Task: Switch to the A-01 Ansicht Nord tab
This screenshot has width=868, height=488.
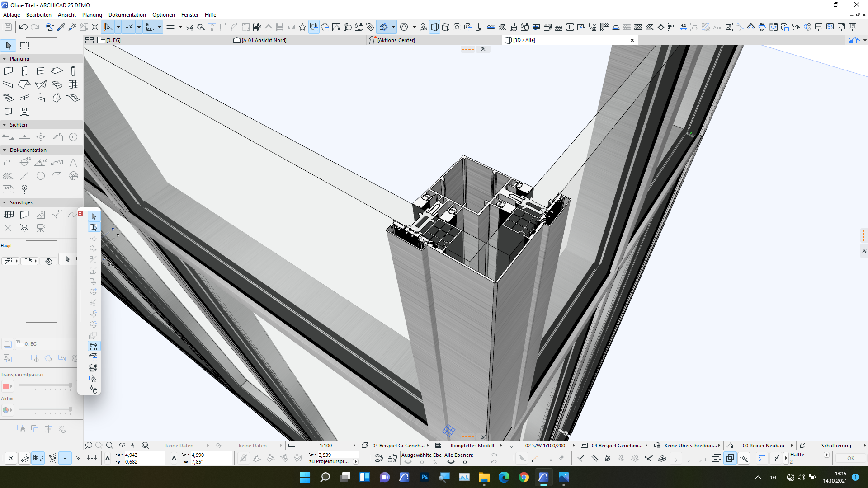Action: click(x=264, y=40)
